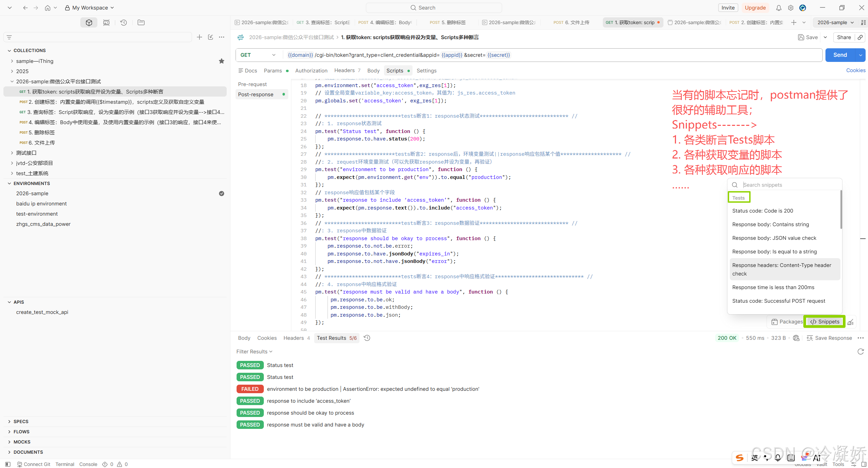Click the Send button
This screenshot has height=468, width=868.
tap(840, 55)
